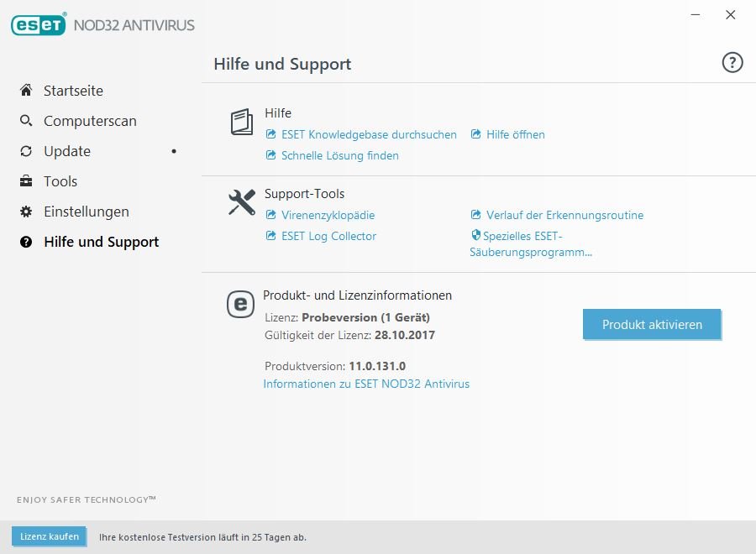
Task: Open the Virenenzyklopädie link
Action: (x=328, y=215)
